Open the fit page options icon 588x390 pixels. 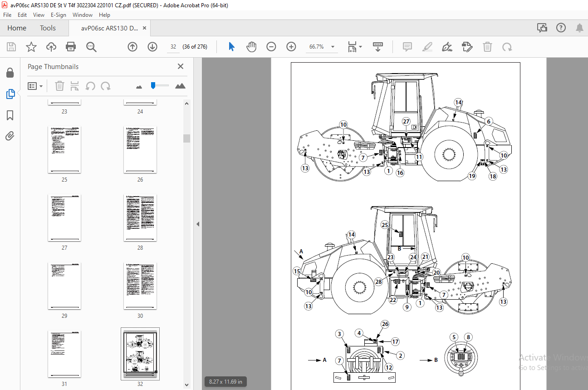[355, 47]
